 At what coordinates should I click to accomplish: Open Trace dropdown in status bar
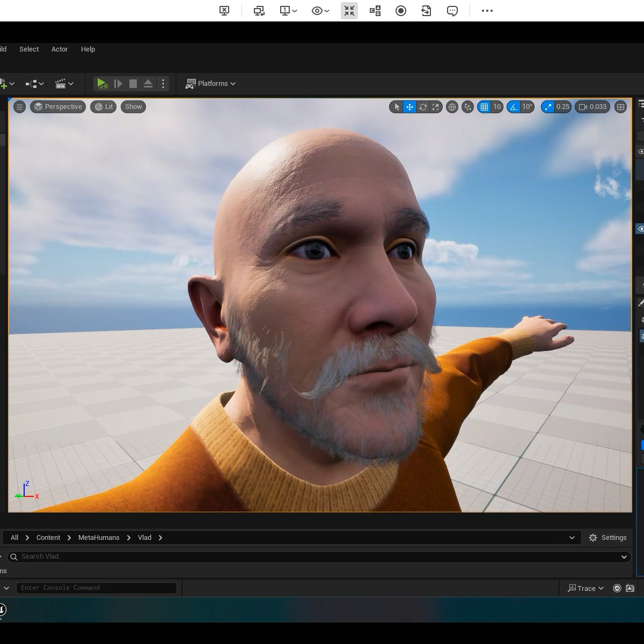pyautogui.click(x=586, y=588)
